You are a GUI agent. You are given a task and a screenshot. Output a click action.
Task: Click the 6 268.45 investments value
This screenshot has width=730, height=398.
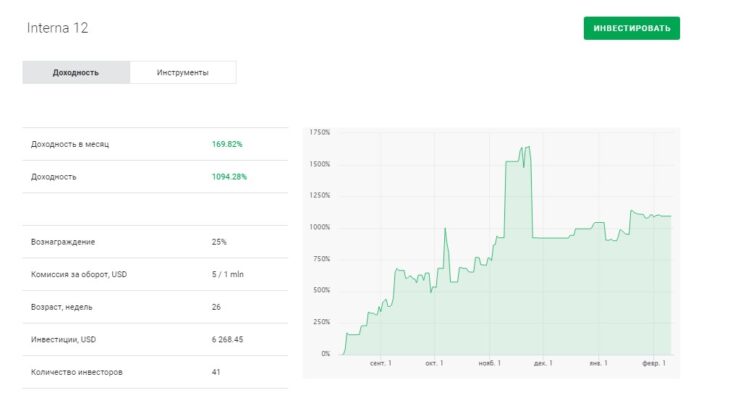[x=228, y=340]
